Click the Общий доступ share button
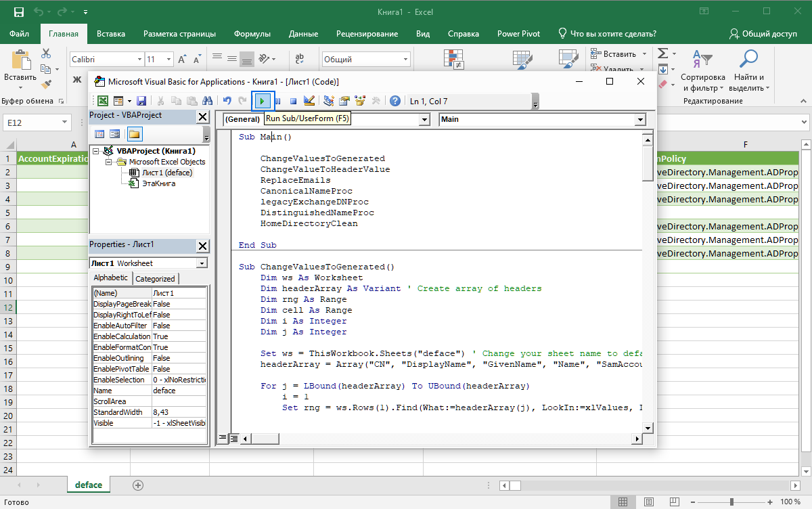Screen dimensions: 812x509 (x=763, y=34)
